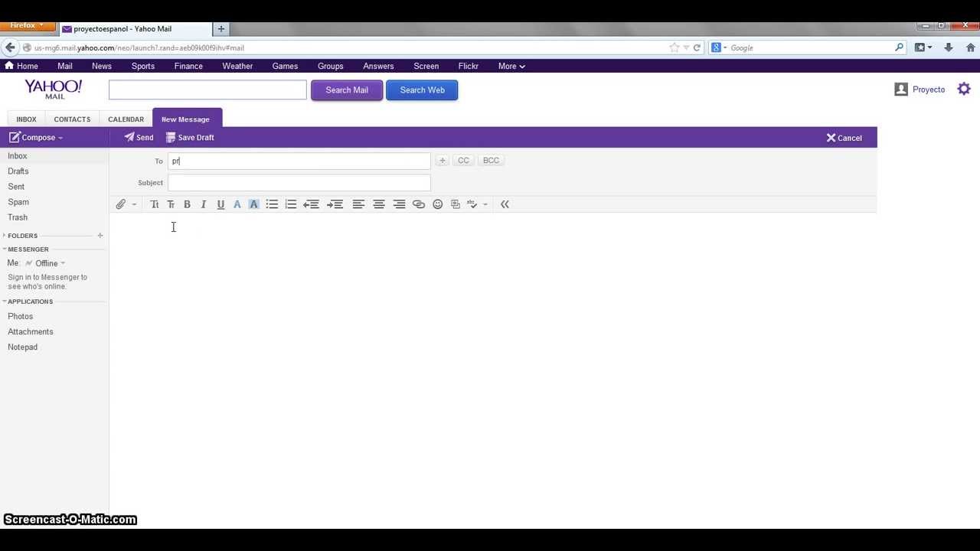Insert a numbered list

(291, 204)
